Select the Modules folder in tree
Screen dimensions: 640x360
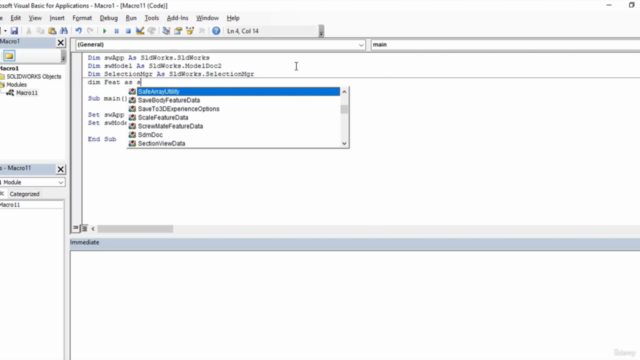click(x=16, y=84)
